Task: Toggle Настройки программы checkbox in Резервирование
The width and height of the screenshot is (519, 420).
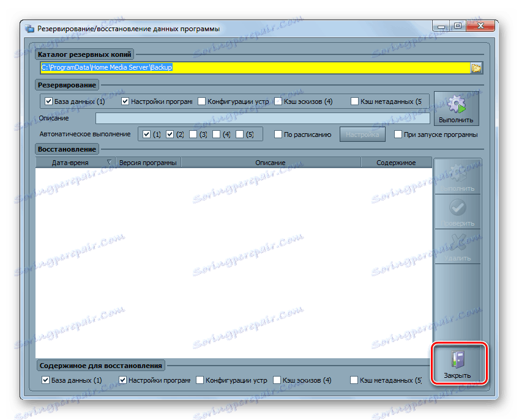Action: (125, 101)
